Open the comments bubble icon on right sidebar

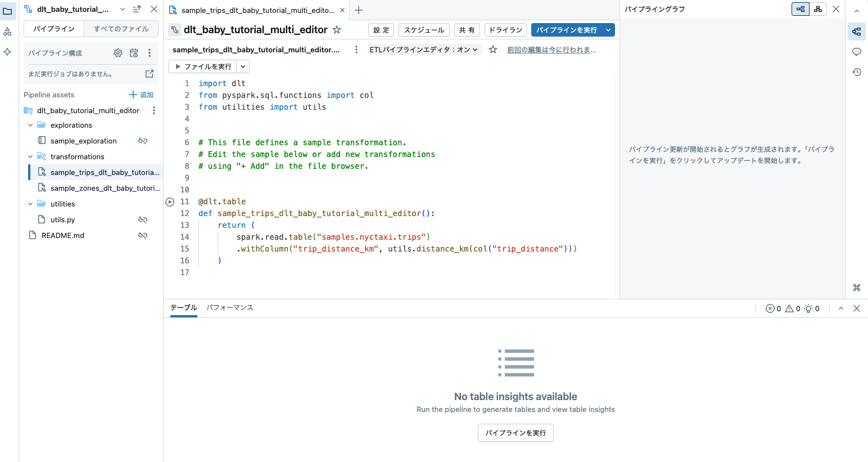(x=856, y=52)
